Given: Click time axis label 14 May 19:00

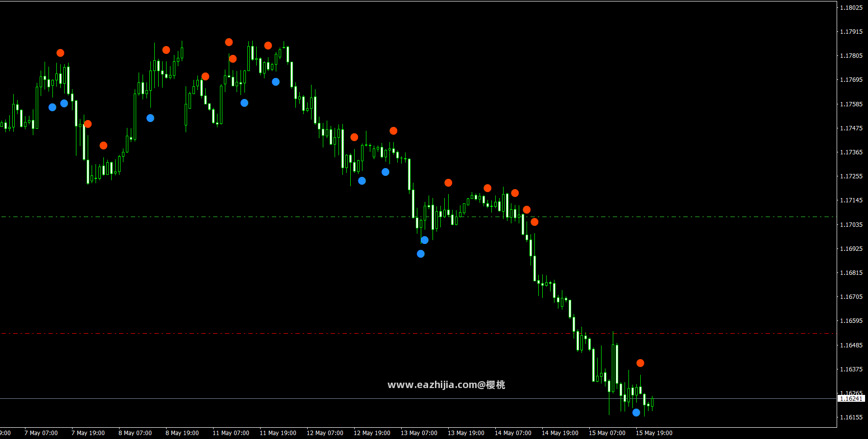Looking at the screenshot, I should (x=560, y=433).
